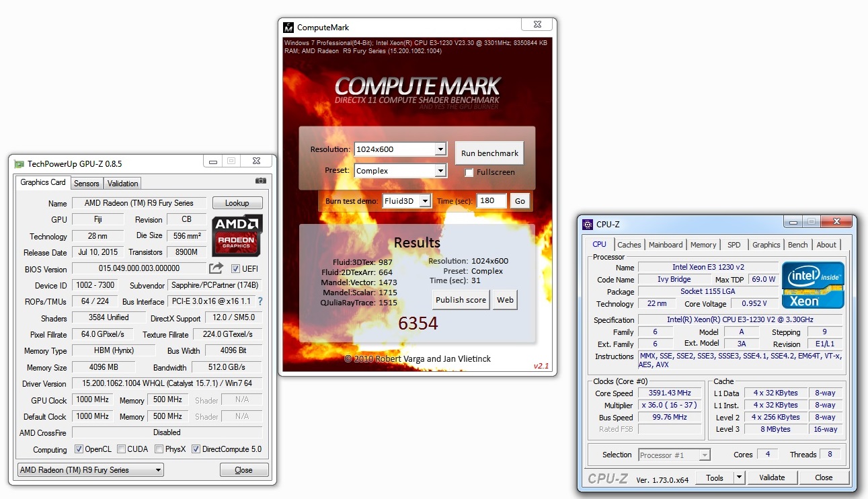Open the AMD Radeon R9 Fury Series GPU selector
This screenshot has width=868, height=499.
(90, 470)
